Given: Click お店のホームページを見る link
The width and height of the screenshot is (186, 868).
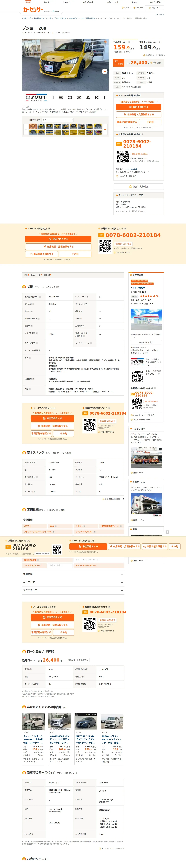Looking at the screenshot, I should click(x=142, y=415).
